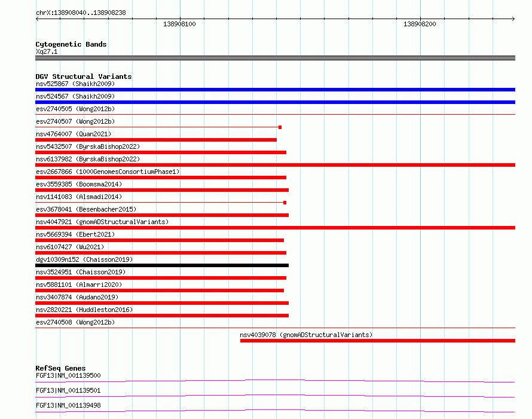This screenshot has width=532, height=419.
Task: Open variant esv3559385 (Boomsma2014) label
Action: [x=79, y=184]
